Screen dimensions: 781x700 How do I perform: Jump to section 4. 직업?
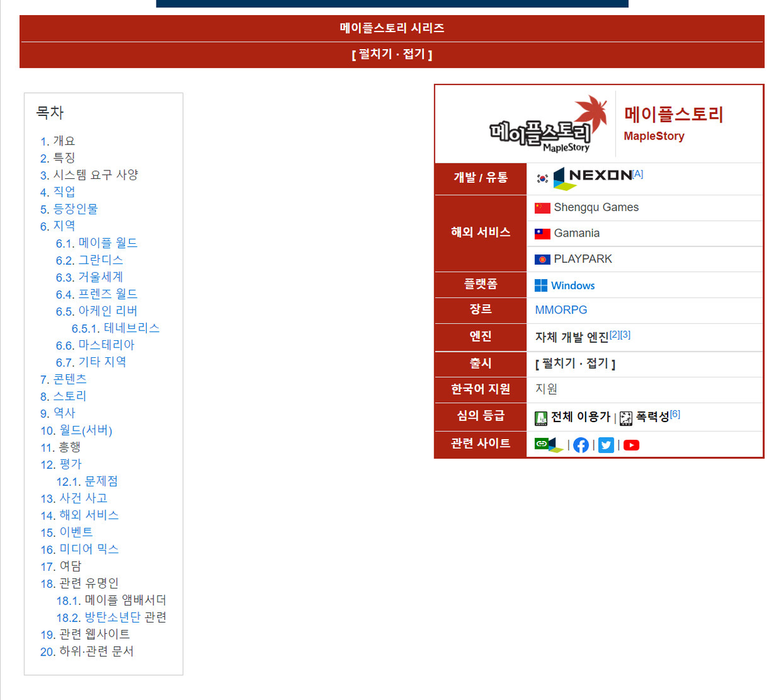[x=57, y=192]
